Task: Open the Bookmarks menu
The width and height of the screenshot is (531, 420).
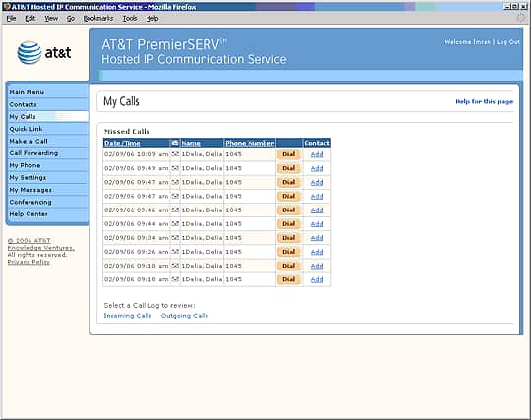Action: (98, 19)
